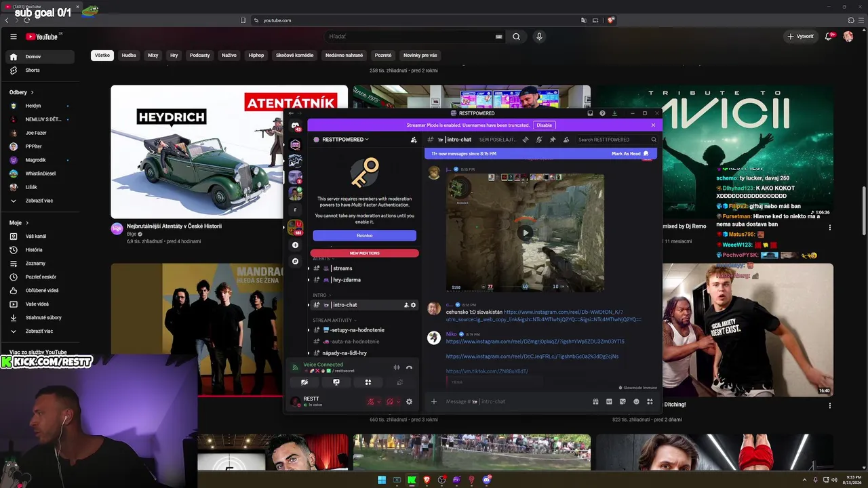Show member list in Discord header

pyautogui.click(x=566, y=140)
